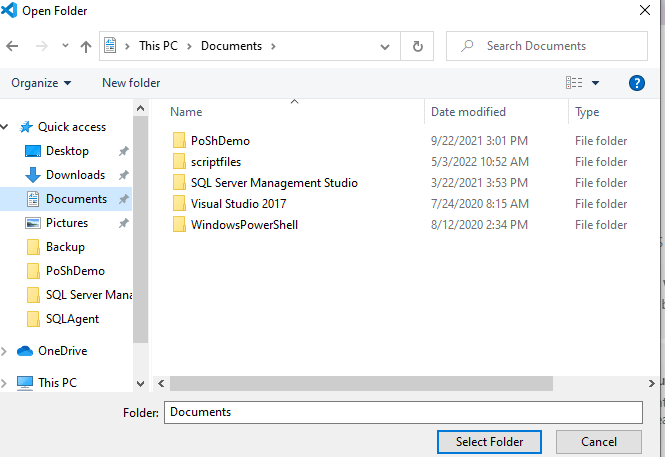Sort files by Date modified column
This screenshot has width=665, height=457.
tap(468, 112)
